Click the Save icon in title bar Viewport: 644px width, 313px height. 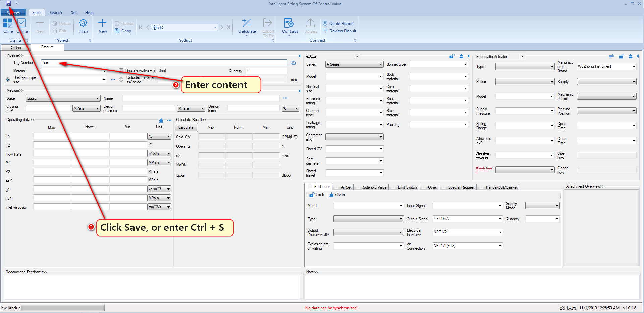pyautogui.click(x=8, y=3)
